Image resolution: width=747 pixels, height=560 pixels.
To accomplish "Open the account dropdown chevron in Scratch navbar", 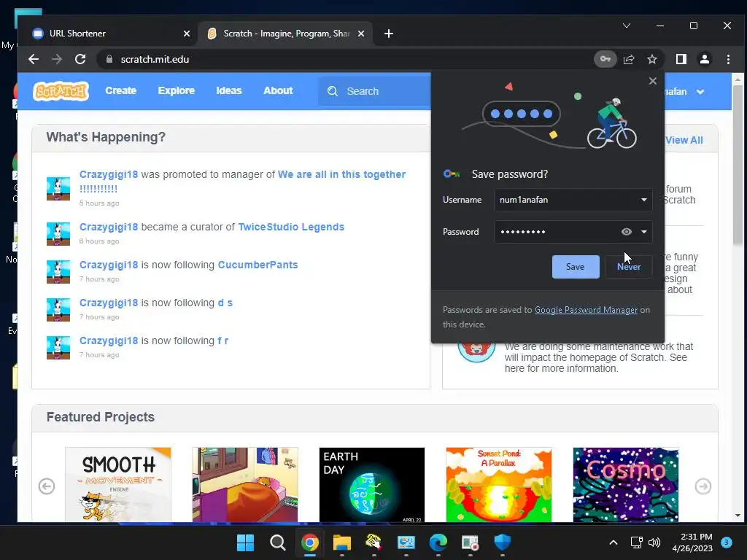I will (x=700, y=91).
